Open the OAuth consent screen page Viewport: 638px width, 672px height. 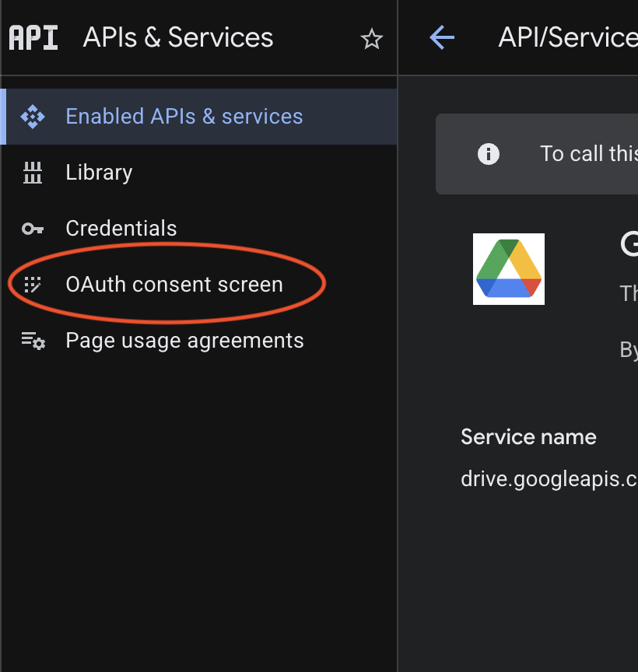click(174, 285)
